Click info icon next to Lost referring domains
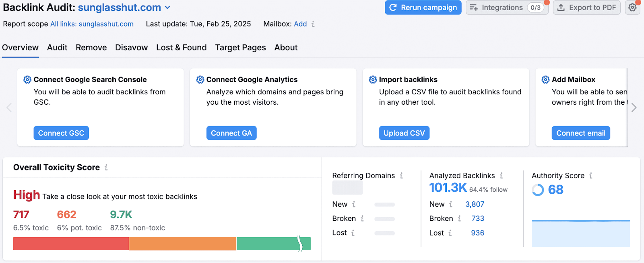644x263 pixels. (x=353, y=233)
